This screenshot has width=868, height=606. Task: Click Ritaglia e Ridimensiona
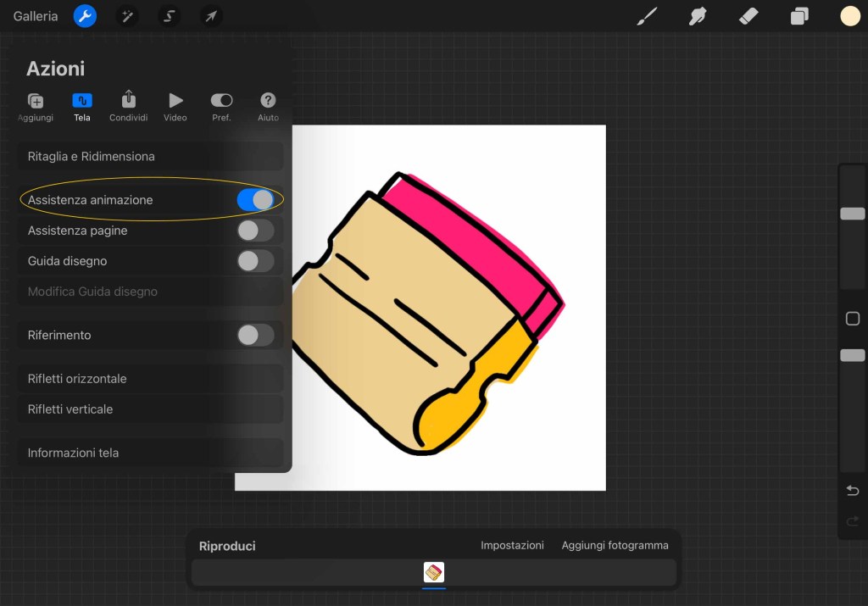click(150, 157)
